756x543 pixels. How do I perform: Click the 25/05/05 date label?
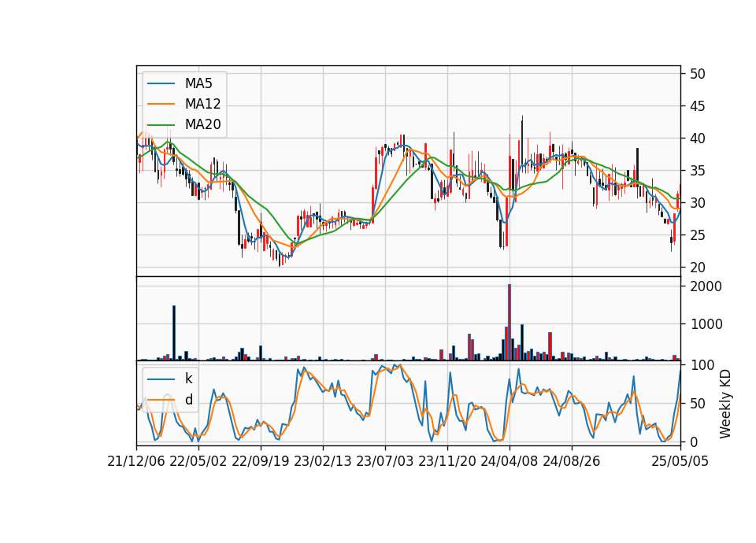(x=680, y=461)
